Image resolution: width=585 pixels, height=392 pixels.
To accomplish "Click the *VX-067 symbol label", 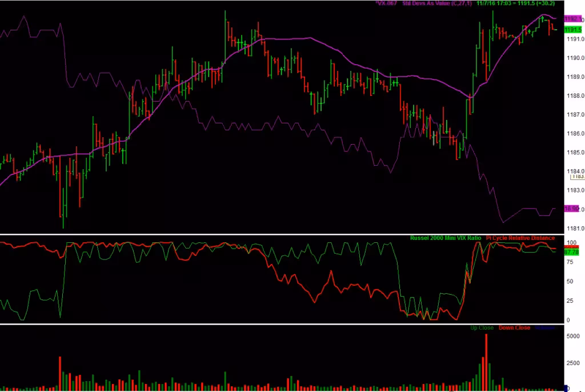I will [x=386, y=3].
